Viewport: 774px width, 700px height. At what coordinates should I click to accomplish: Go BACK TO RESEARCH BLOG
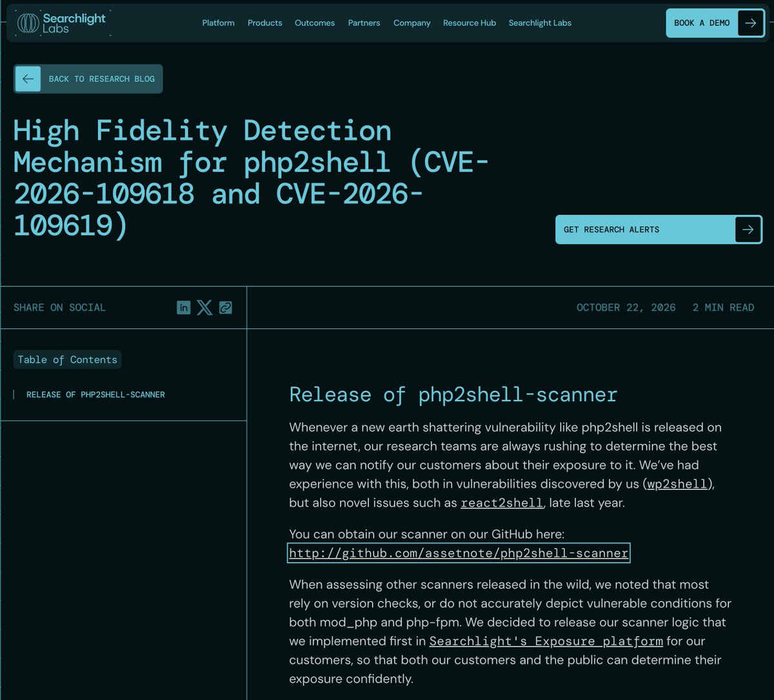point(88,79)
